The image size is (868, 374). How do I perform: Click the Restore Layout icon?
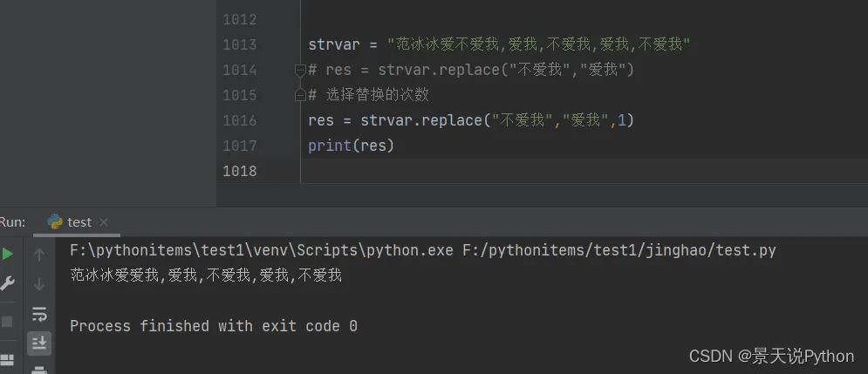tap(8, 359)
